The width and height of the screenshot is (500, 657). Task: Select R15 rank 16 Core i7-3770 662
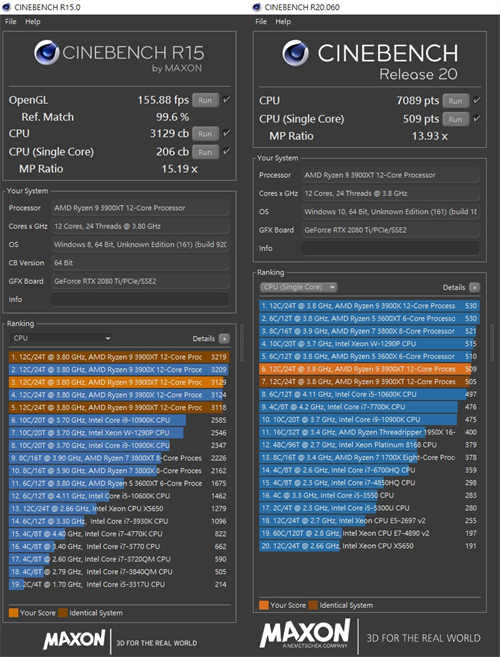point(119,546)
